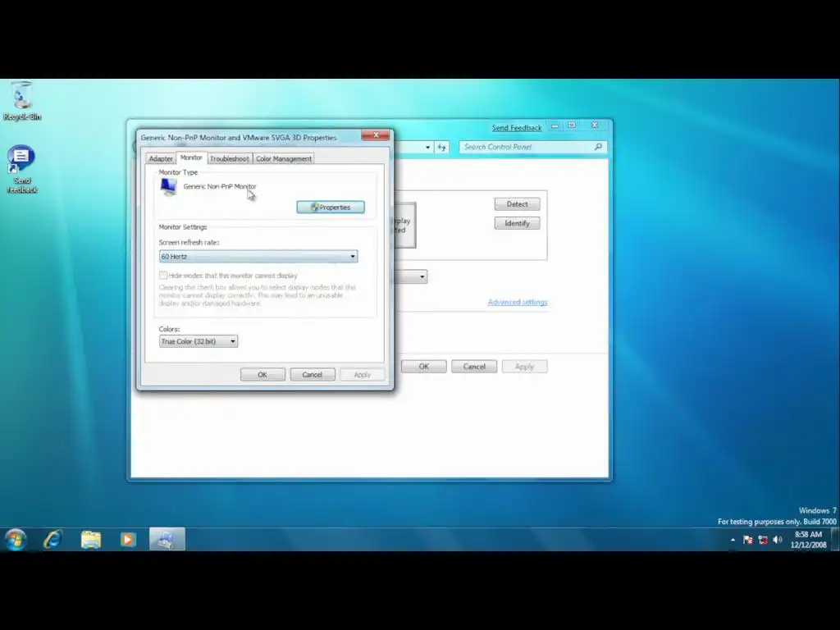Click the Screen refresh rate label
Screen dimensions: 840x630
click(189, 242)
